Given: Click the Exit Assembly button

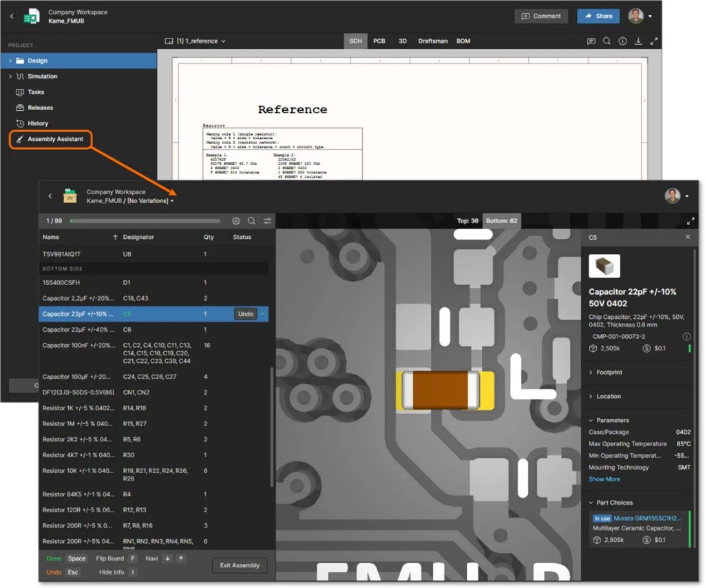Looking at the screenshot, I should coord(240,565).
